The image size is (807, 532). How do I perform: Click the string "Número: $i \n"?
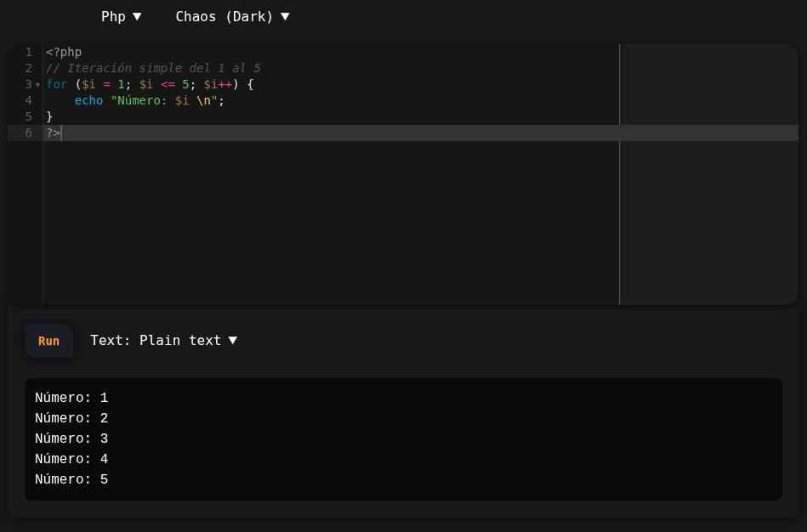point(162,100)
